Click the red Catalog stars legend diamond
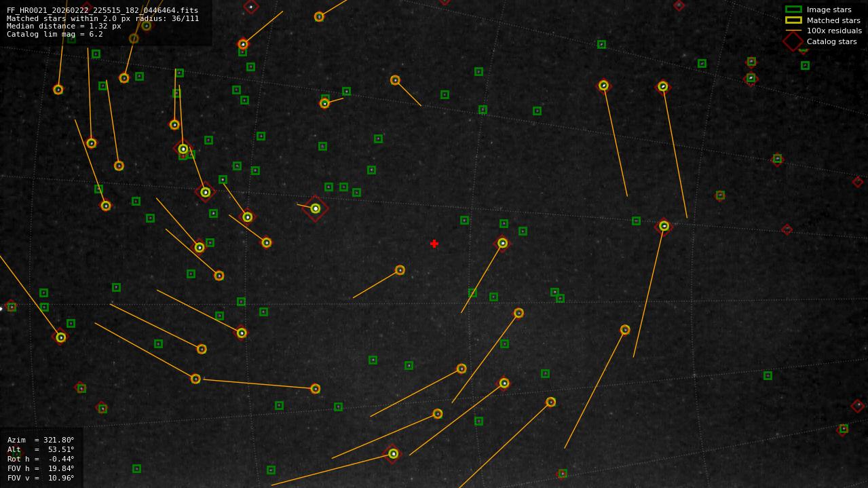The height and width of the screenshot is (488, 868). coord(793,41)
